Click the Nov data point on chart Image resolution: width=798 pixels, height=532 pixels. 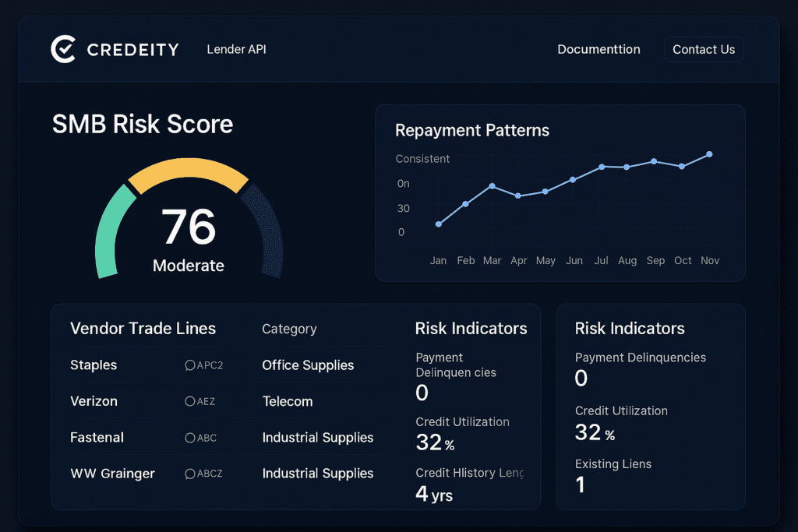(709, 154)
